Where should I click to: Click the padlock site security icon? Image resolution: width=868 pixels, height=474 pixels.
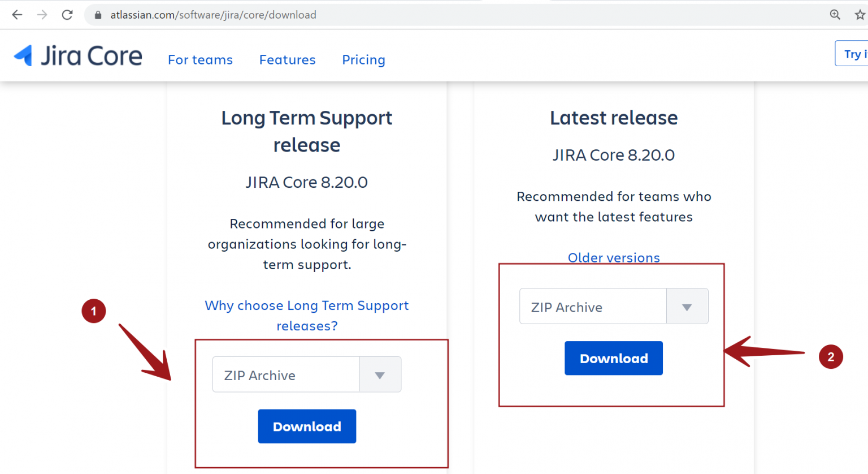point(98,15)
